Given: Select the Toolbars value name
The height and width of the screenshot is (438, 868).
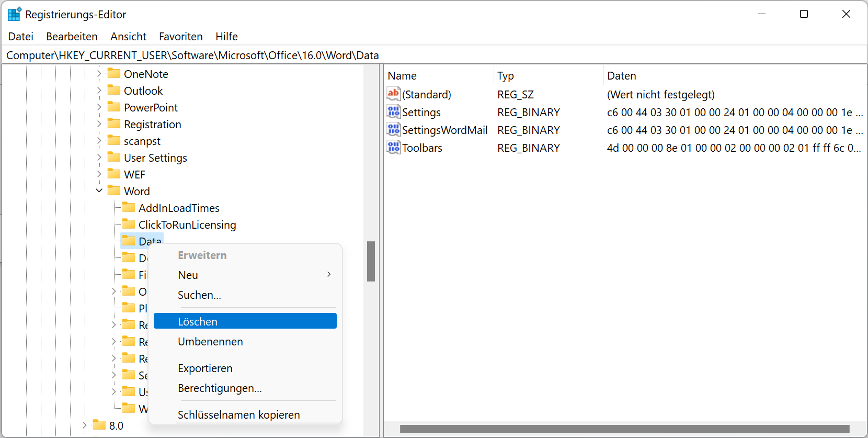Looking at the screenshot, I should click(422, 148).
